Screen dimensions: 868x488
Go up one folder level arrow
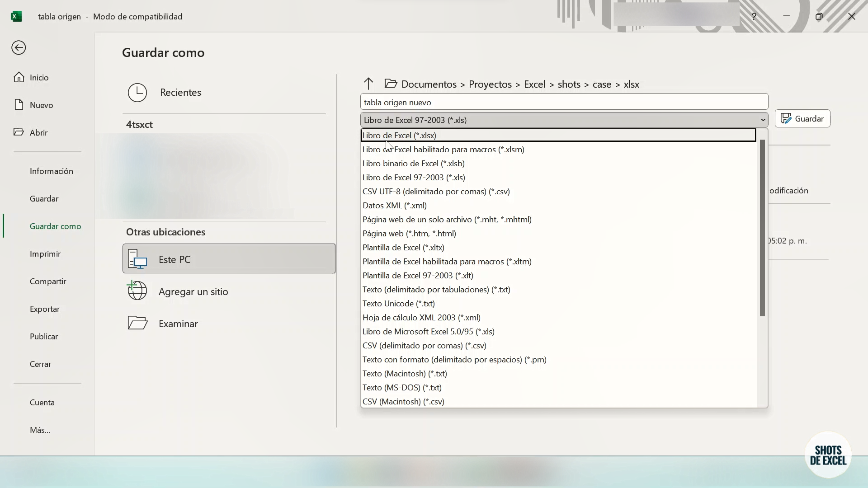click(x=368, y=84)
